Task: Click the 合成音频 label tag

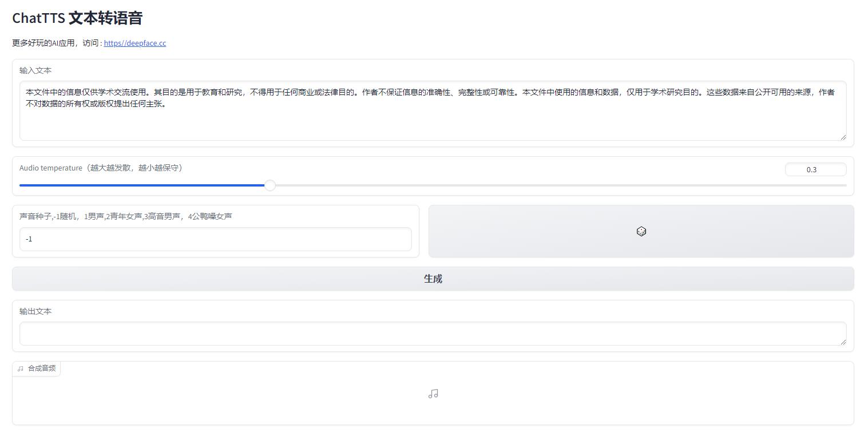Action: [37, 368]
